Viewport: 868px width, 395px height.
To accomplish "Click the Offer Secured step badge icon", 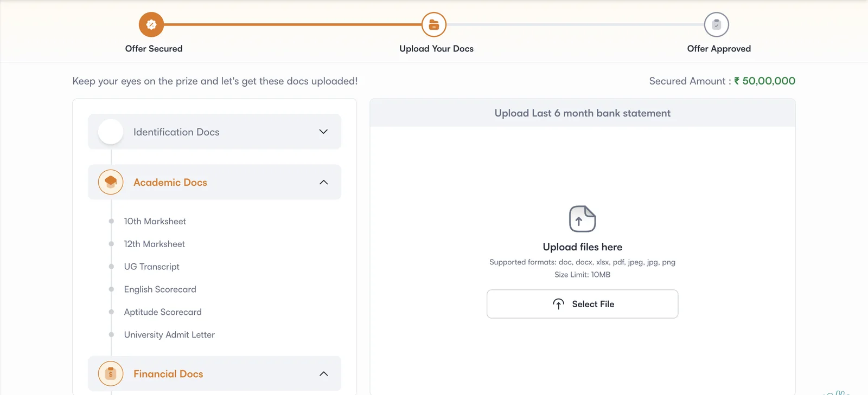I will pyautogui.click(x=151, y=24).
